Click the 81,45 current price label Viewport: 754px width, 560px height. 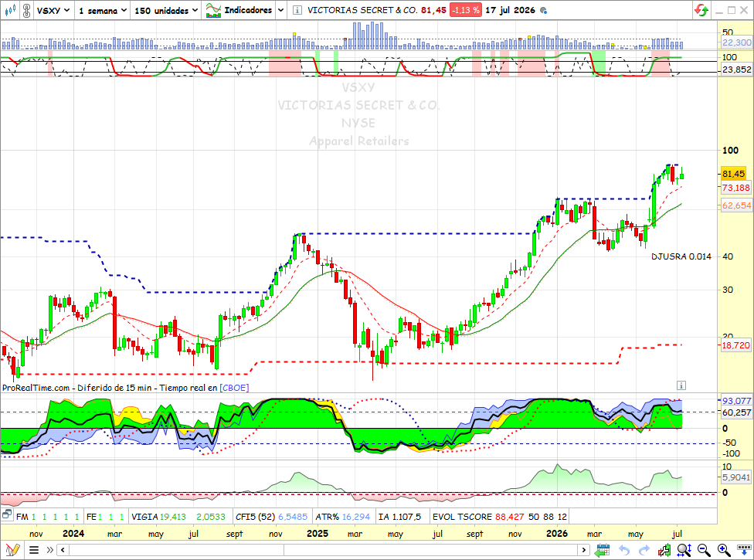coord(733,174)
